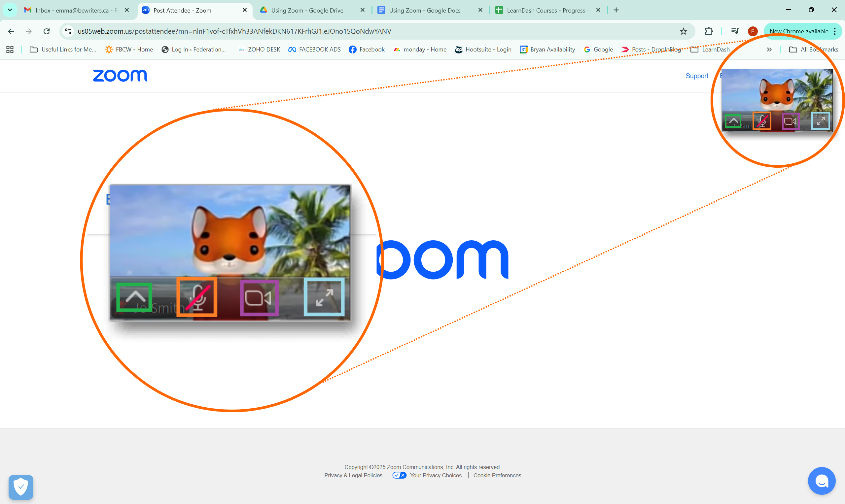Open Log In Federation bookmark
This screenshot has height=504, width=845.
pos(194,50)
